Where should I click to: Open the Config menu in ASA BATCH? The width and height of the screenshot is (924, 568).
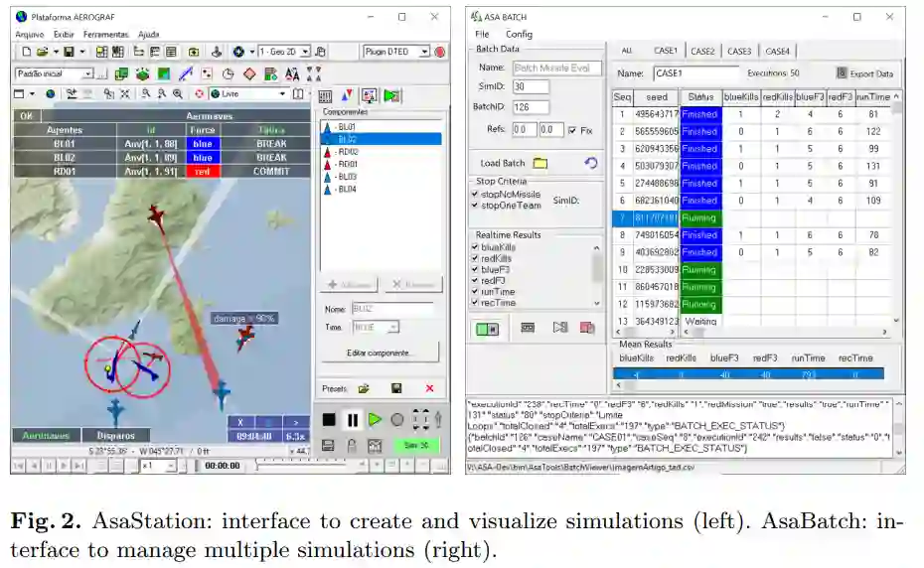[x=520, y=34]
